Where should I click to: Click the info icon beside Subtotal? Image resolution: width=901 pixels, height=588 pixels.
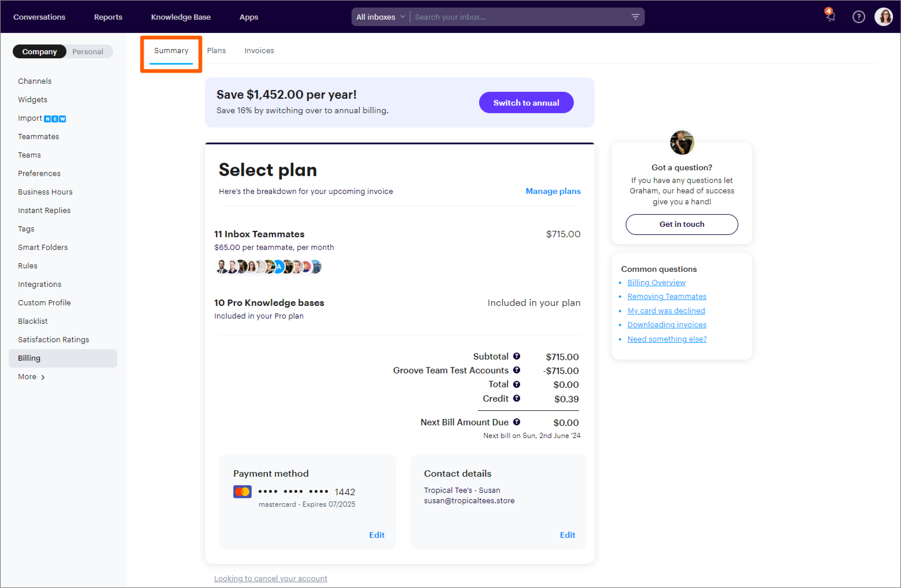pyautogui.click(x=517, y=356)
